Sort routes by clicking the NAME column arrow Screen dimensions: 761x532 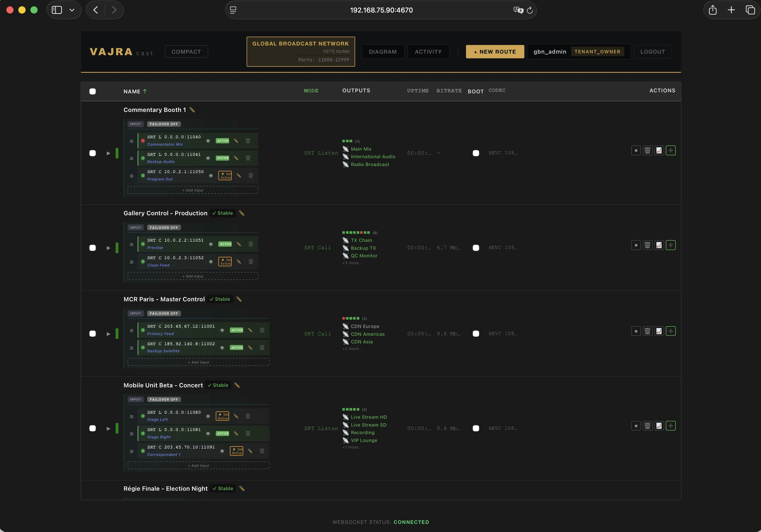(x=145, y=91)
